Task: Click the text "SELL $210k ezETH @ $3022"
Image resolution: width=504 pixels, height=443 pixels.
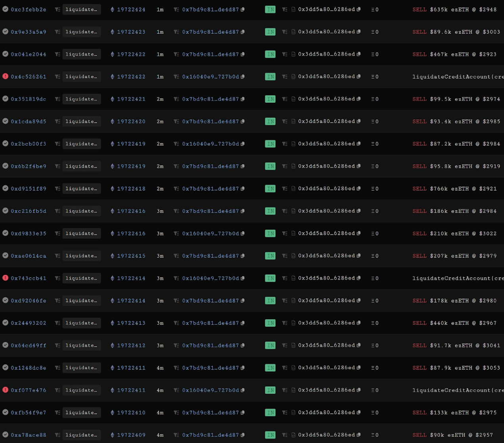Action: (x=454, y=234)
